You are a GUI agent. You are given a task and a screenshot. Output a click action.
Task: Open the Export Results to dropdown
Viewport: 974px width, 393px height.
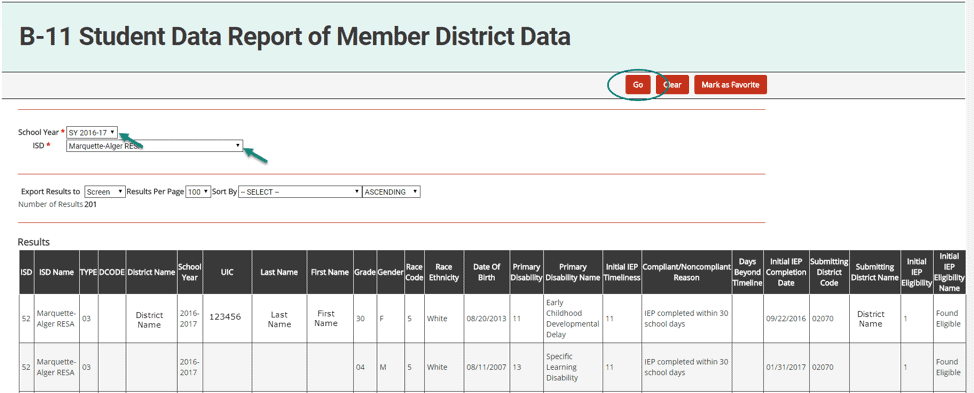pyautogui.click(x=105, y=192)
